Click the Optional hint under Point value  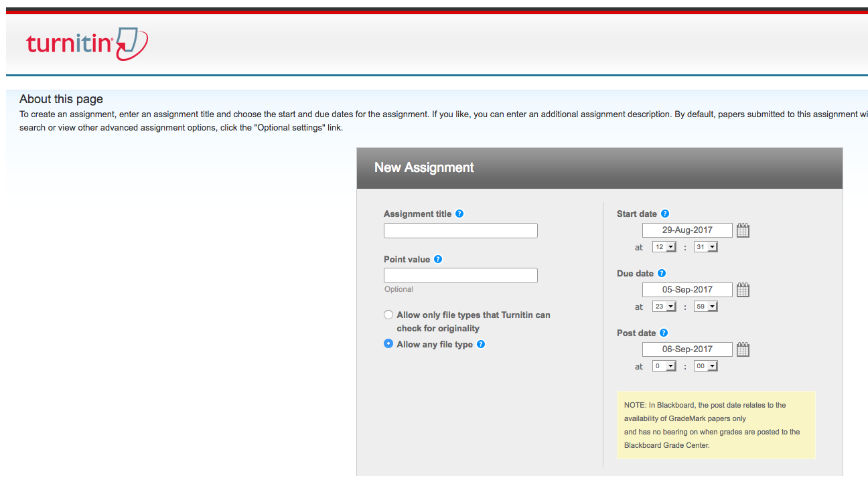coord(399,289)
